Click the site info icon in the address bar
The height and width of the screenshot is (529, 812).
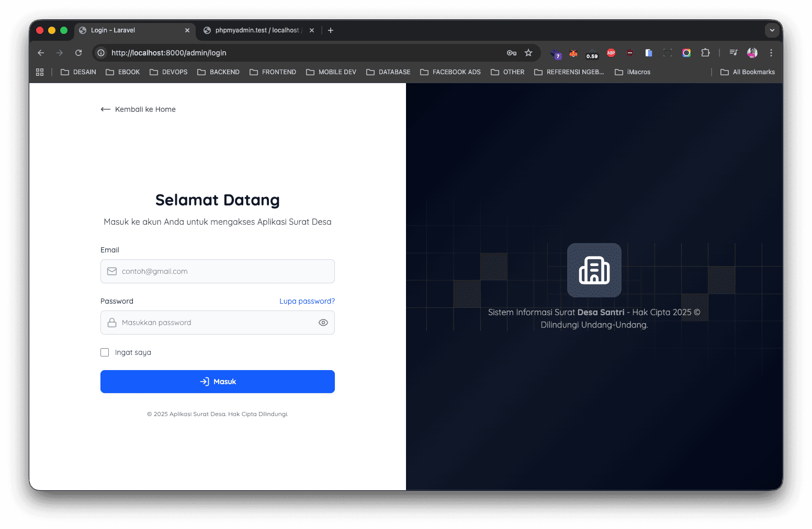(100, 53)
